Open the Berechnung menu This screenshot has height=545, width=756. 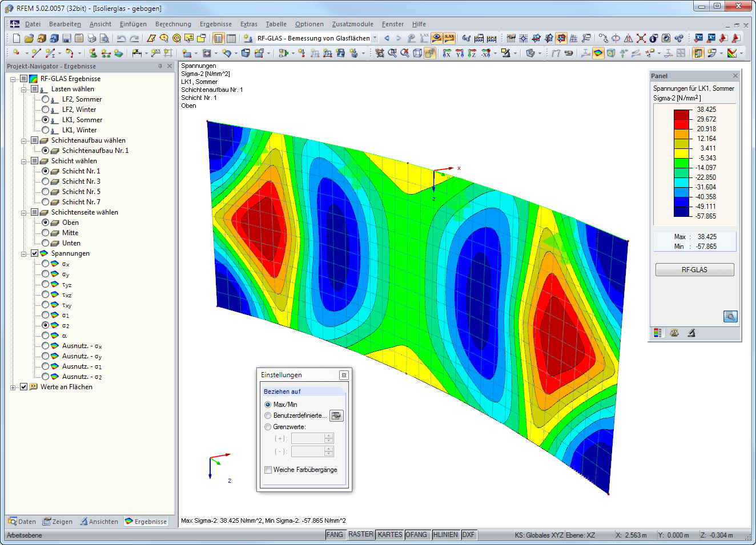coord(171,24)
